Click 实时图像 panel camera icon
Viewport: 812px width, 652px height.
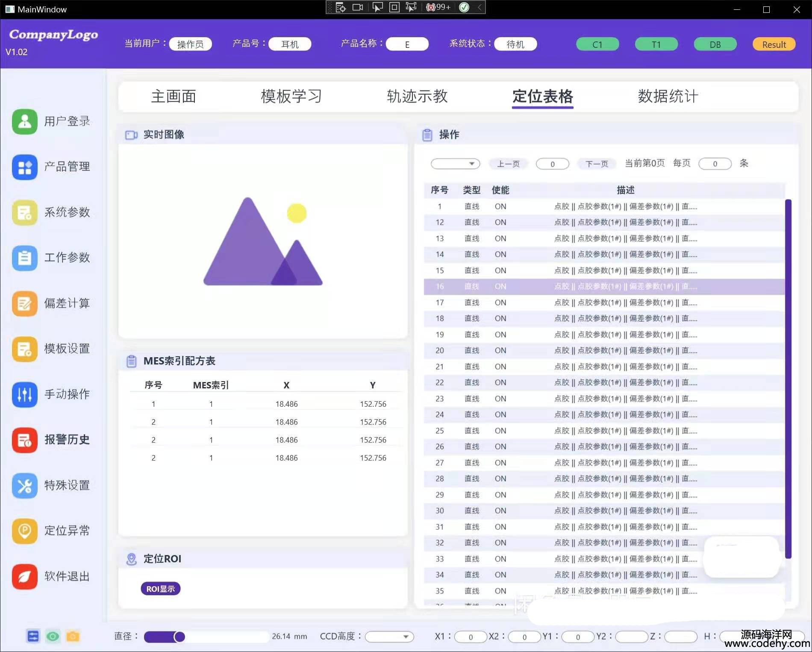click(x=131, y=135)
